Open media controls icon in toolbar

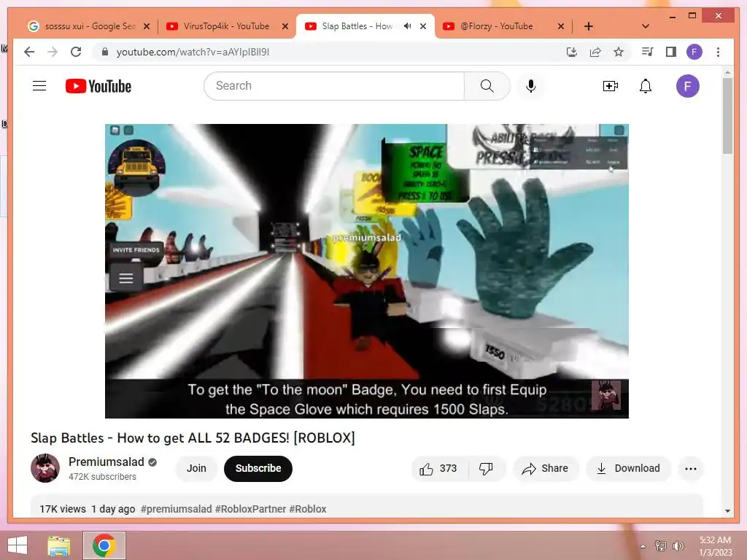[647, 52]
